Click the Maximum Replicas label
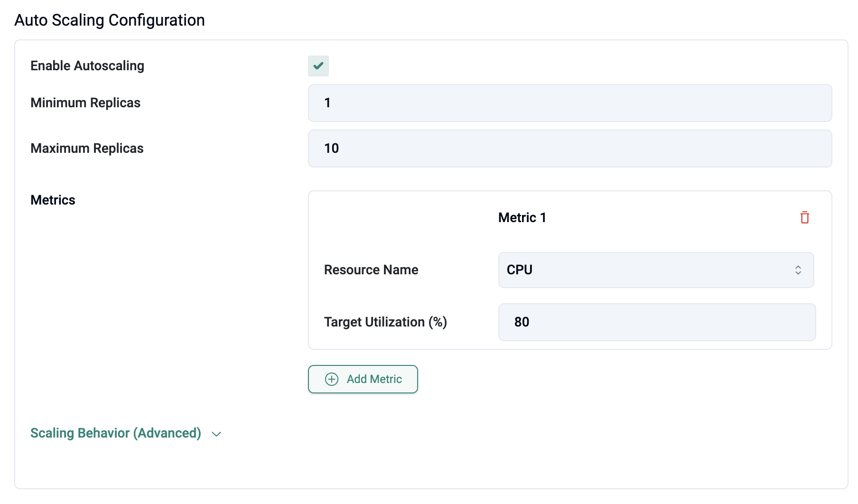This screenshot has width=858, height=504. click(87, 149)
